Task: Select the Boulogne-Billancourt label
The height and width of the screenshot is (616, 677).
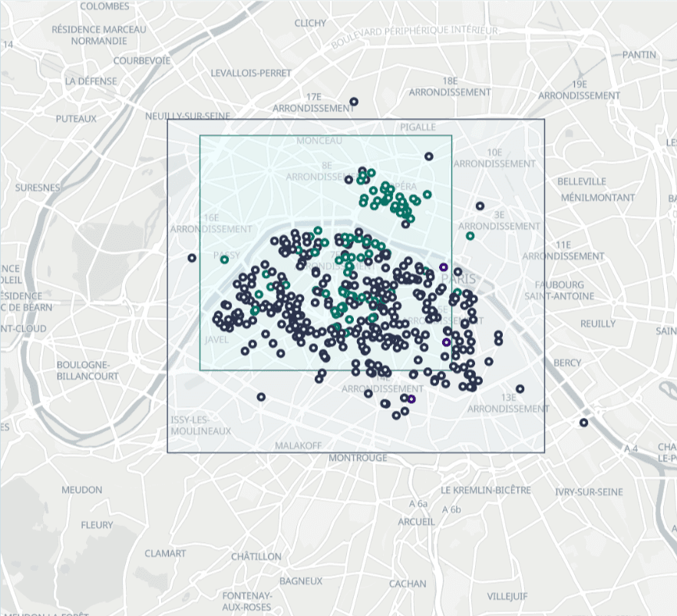Action: pos(88,370)
